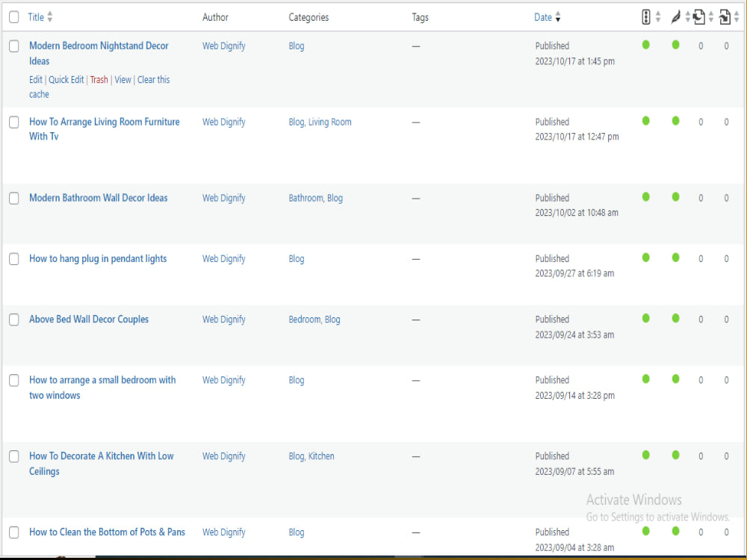Click readability dot for Modern Bathroom Wall Decor
The image size is (747, 560).
675,196
